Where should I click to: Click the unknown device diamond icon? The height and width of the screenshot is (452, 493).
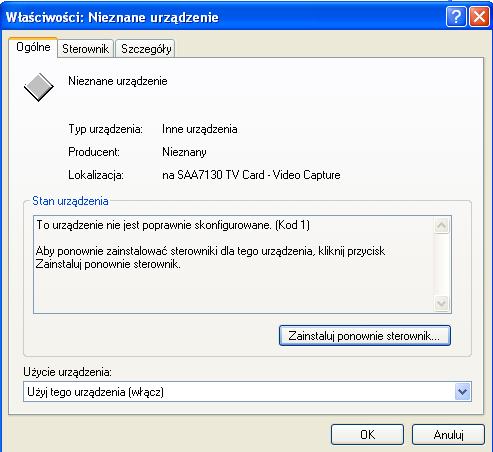pyautogui.click(x=39, y=87)
